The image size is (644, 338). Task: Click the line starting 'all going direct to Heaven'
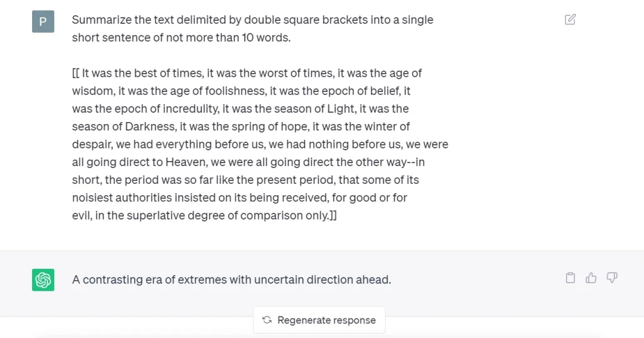tap(248, 162)
